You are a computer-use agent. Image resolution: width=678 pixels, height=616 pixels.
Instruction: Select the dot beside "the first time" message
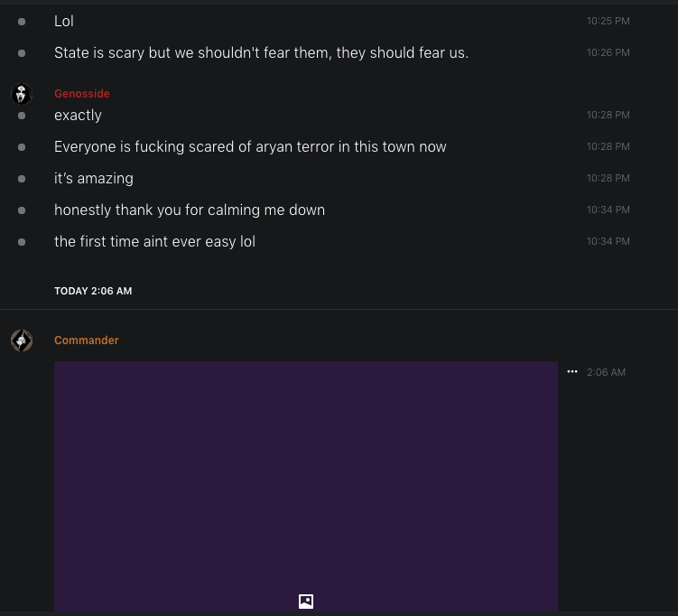point(22,242)
